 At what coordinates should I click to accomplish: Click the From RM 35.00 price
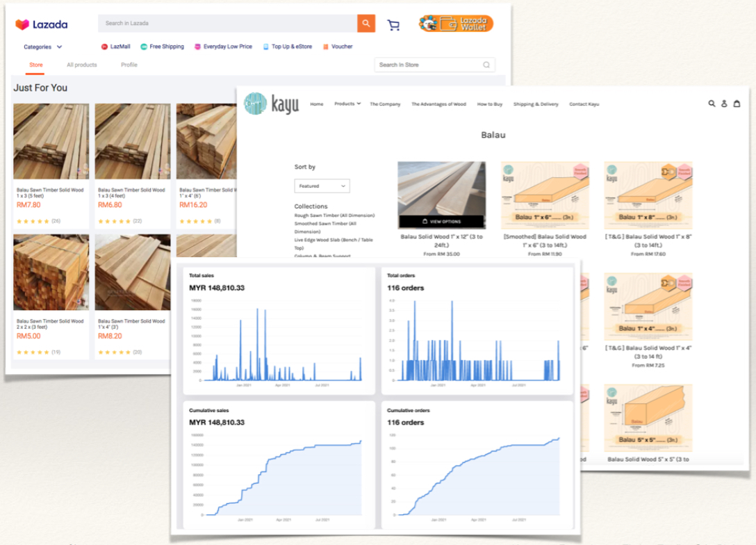click(x=442, y=254)
